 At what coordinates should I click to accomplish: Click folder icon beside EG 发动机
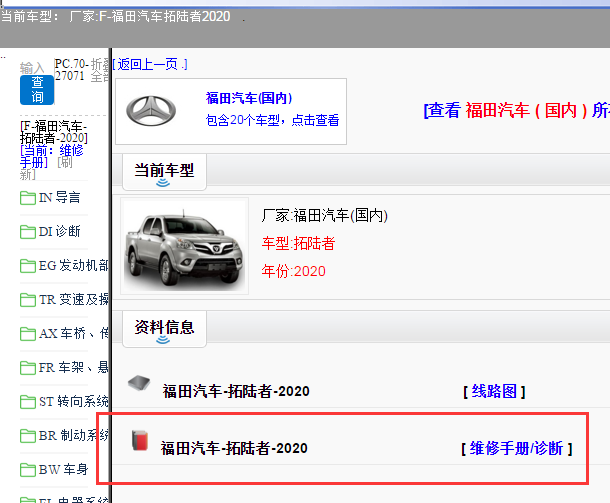(28, 266)
